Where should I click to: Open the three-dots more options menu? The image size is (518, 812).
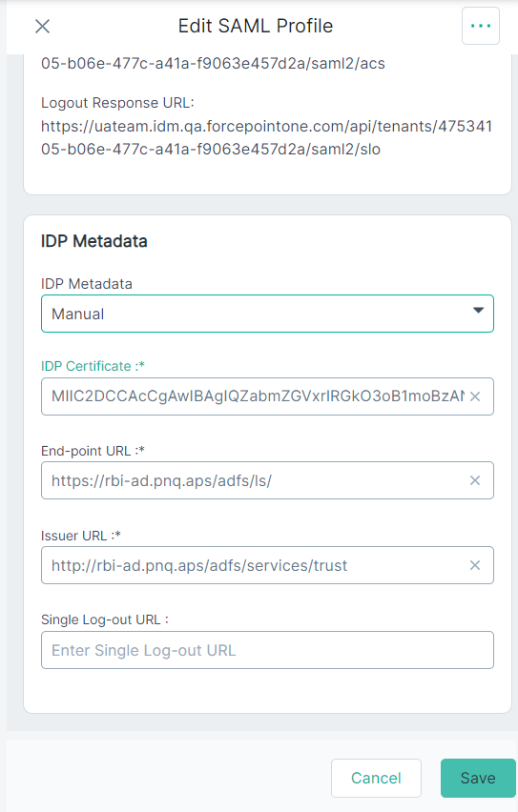pyautogui.click(x=481, y=26)
